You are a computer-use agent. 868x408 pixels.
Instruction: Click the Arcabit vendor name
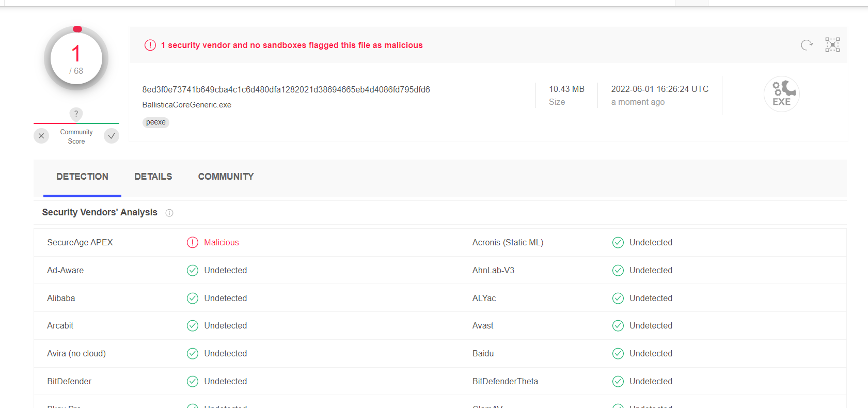[60, 325]
